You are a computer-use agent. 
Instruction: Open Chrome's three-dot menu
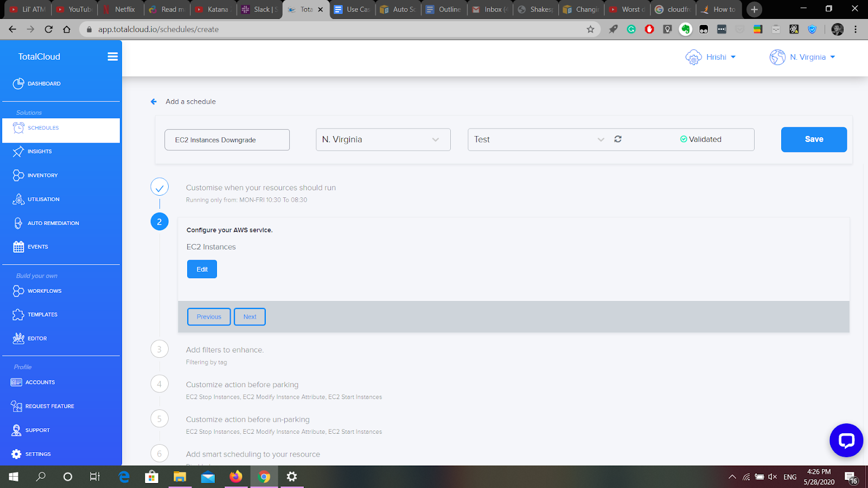pos(856,29)
